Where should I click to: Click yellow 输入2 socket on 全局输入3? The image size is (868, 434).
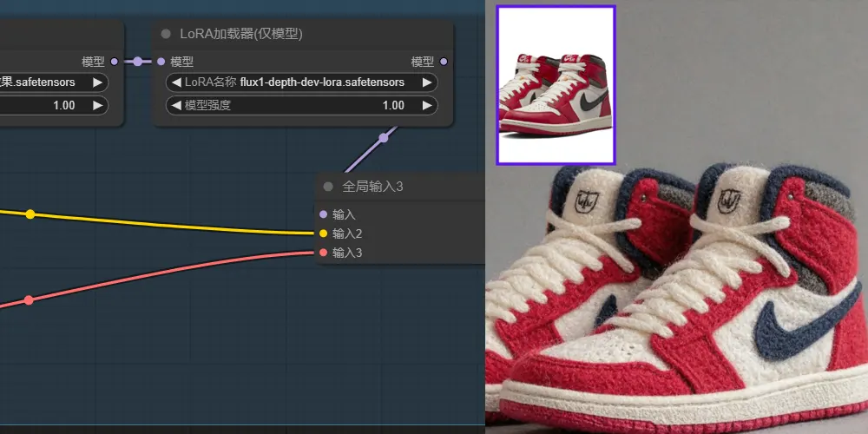323,233
